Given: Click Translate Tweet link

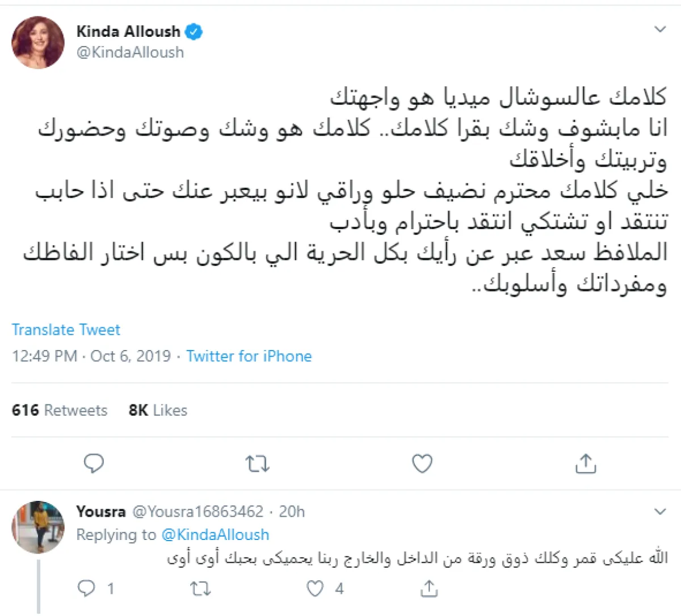Looking at the screenshot, I should point(66,330).
